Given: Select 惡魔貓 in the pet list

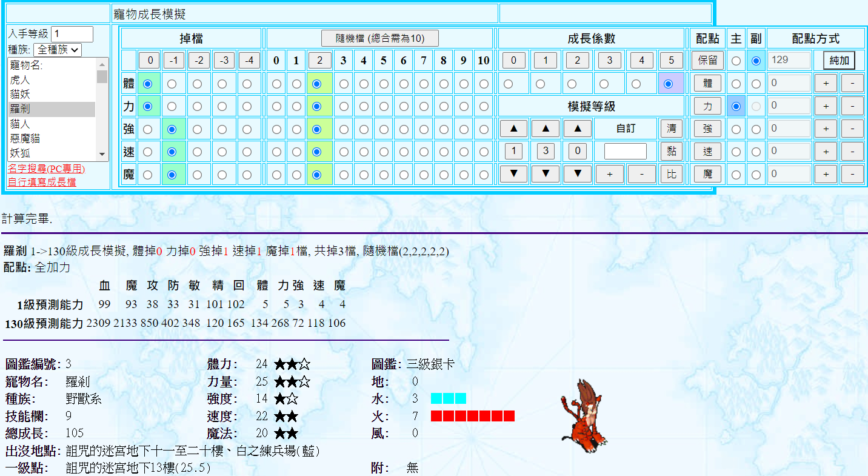Looking at the screenshot, I should (52, 138).
